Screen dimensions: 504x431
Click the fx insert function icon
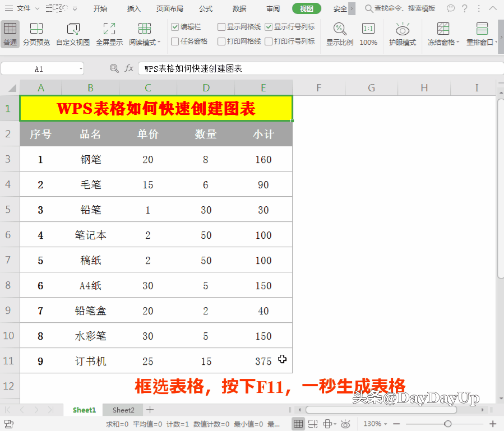[x=129, y=68]
